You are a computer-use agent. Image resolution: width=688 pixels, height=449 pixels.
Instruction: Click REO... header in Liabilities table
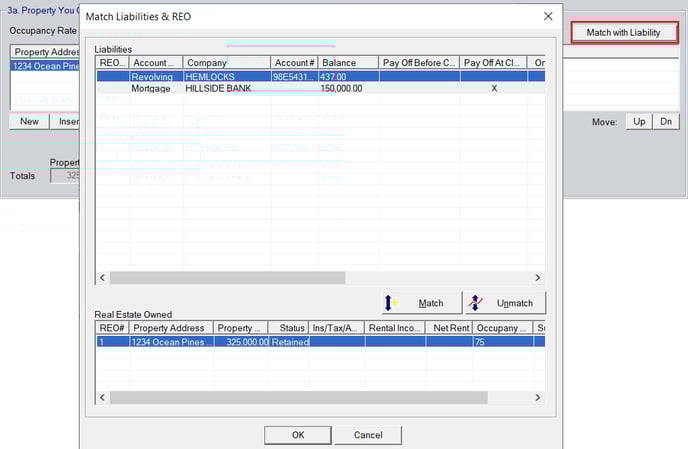coord(113,63)
